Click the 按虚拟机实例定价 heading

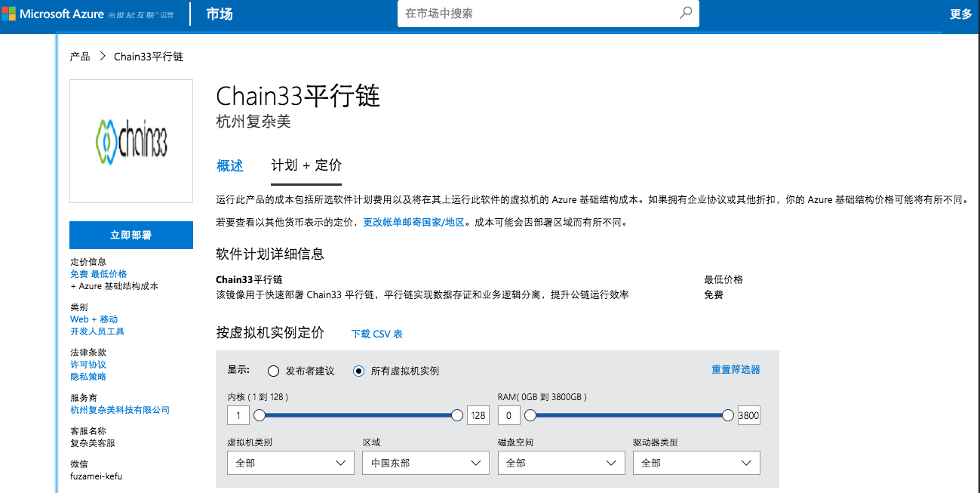[x=270, y=333]
